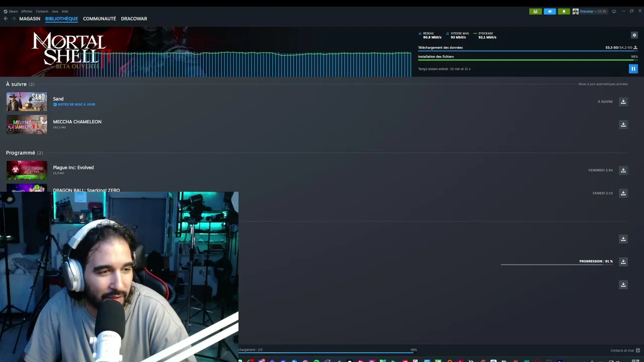Go to the MAGASIN tab

pos(30,19)
